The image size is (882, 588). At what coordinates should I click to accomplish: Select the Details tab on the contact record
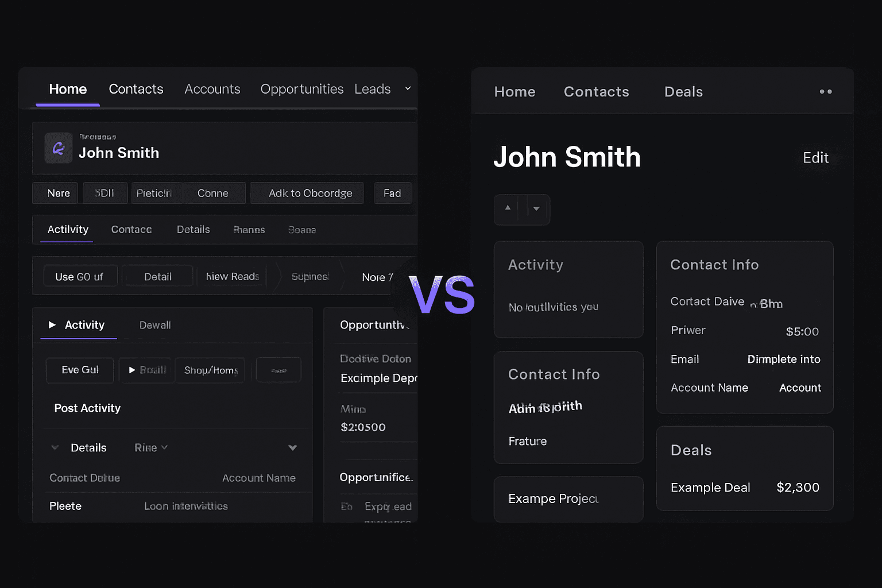coord(193,229)
